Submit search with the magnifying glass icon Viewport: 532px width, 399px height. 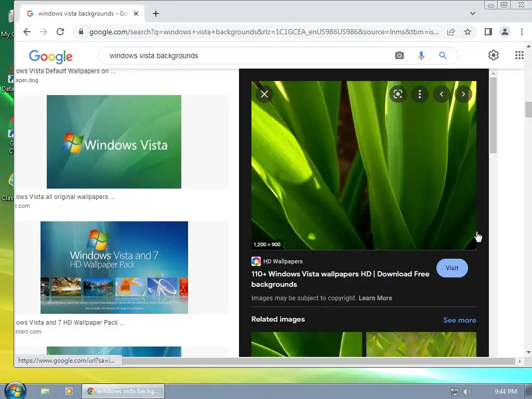[443, 56]
